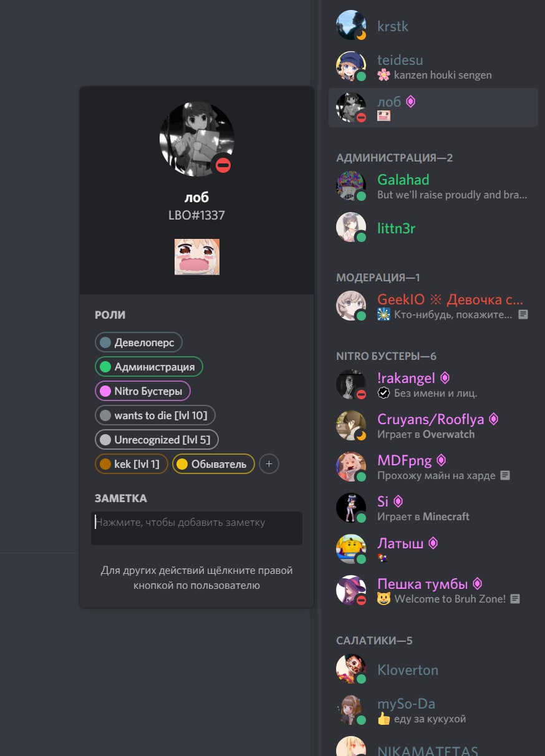The height and width of the screenshot is (756, 545).
Task: Click the Nitro Бустеры—6 group header
Action: 387,356
